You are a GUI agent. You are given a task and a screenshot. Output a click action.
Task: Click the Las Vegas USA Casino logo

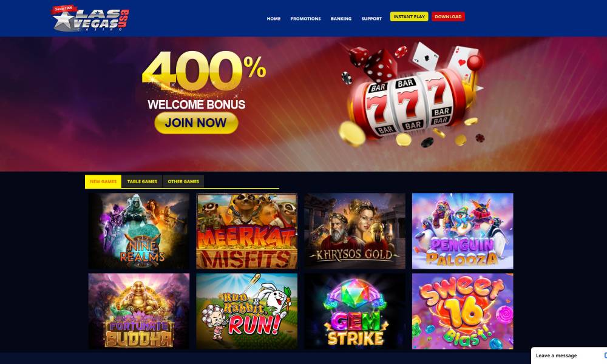[x=90, y=18]
